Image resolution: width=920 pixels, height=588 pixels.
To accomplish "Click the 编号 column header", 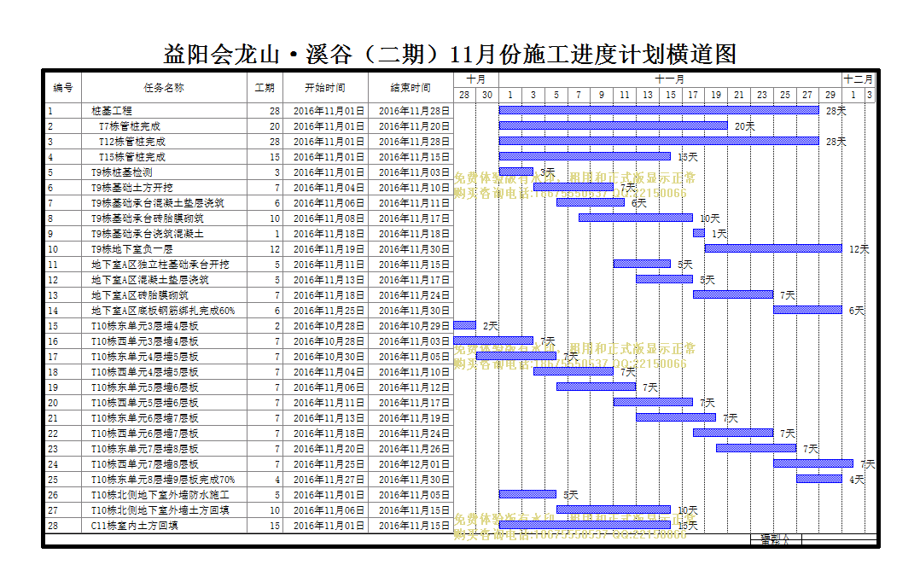I will (x=63, y=87).
